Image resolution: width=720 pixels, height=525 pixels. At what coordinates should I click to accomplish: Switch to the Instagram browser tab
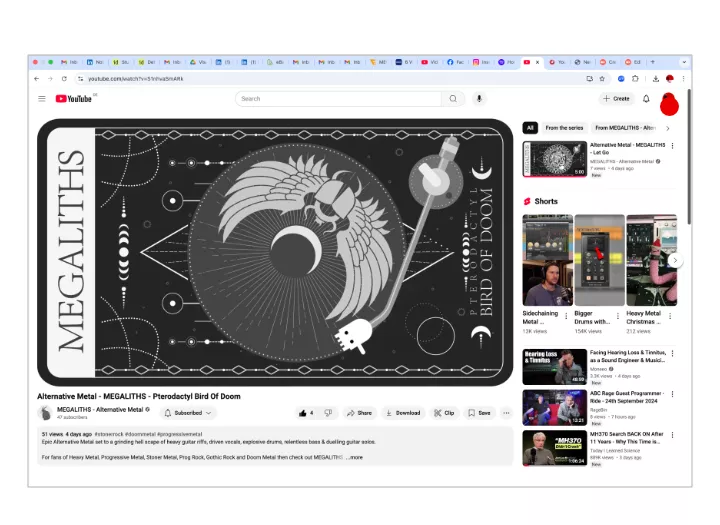481,62
